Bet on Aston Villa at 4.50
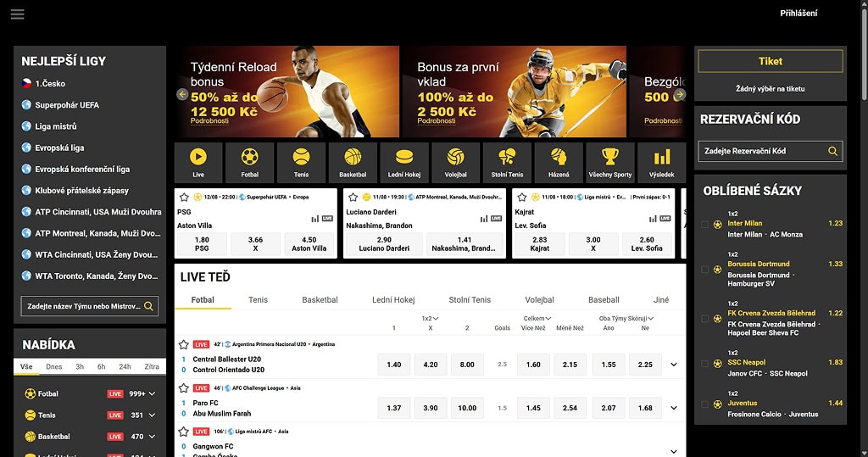The image size is (868, 457). [x=309, y=243]
